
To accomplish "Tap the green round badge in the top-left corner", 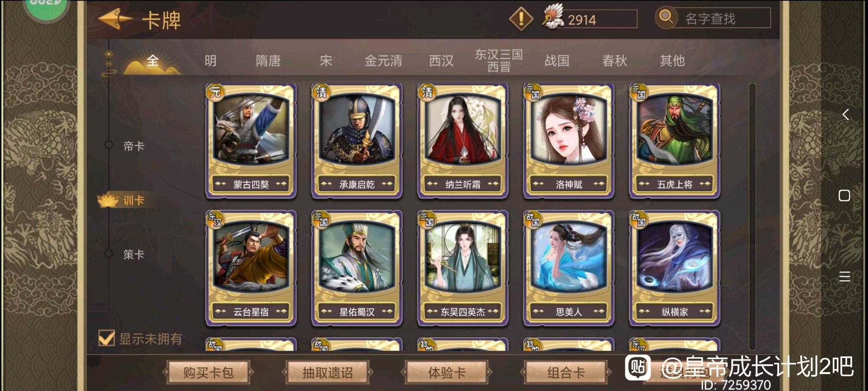I will (46, 7).
